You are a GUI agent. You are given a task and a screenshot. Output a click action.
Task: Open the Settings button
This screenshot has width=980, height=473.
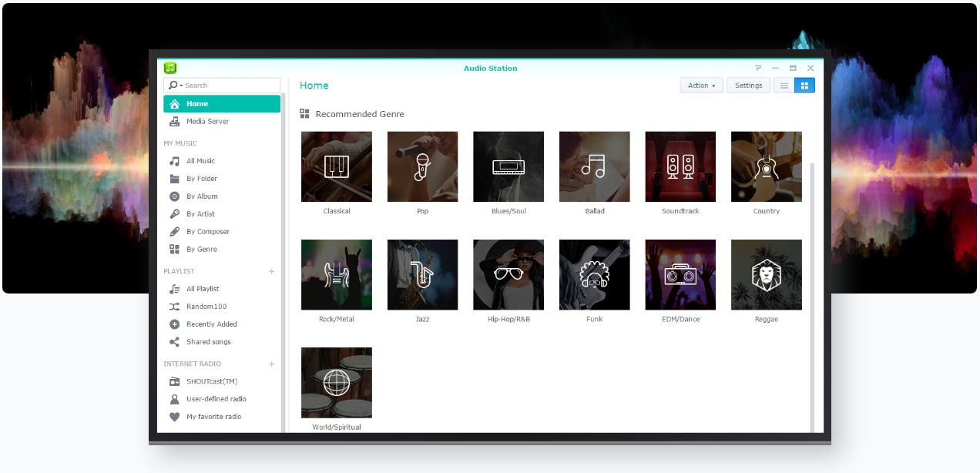pyautogui.click(x=748, y=86)
